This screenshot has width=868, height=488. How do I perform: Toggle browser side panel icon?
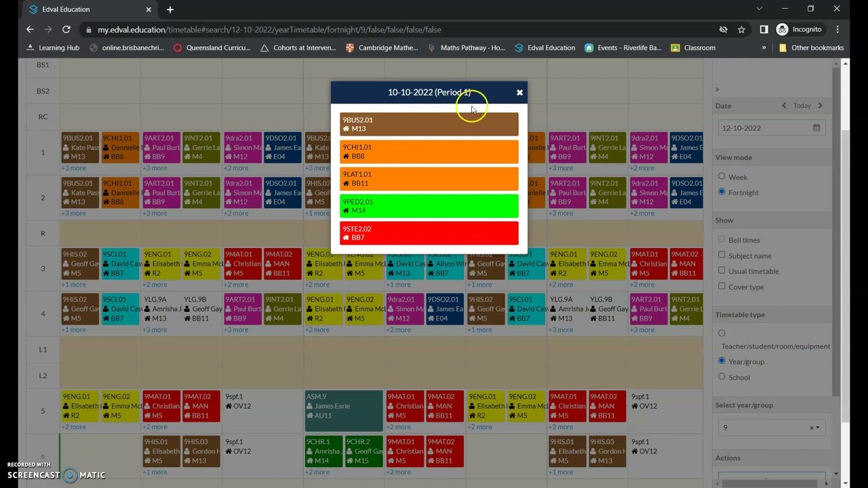(x=764, y=30)
